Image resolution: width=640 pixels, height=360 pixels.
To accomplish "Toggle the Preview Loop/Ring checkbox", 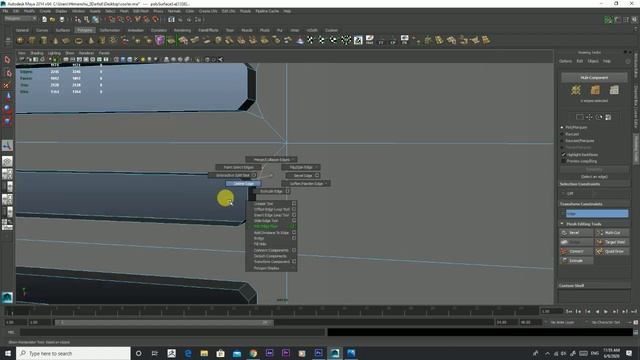I will [x=564, y=161].
